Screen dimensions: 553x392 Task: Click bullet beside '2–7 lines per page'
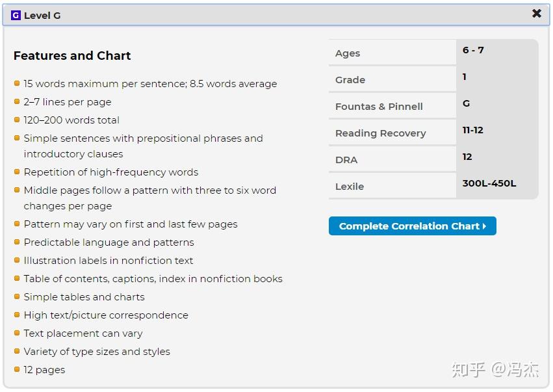[x=17, y=101]
